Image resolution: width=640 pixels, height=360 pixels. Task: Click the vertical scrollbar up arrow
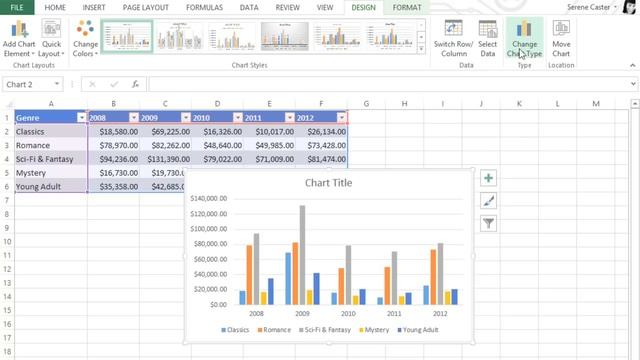(x=634, y=104)
